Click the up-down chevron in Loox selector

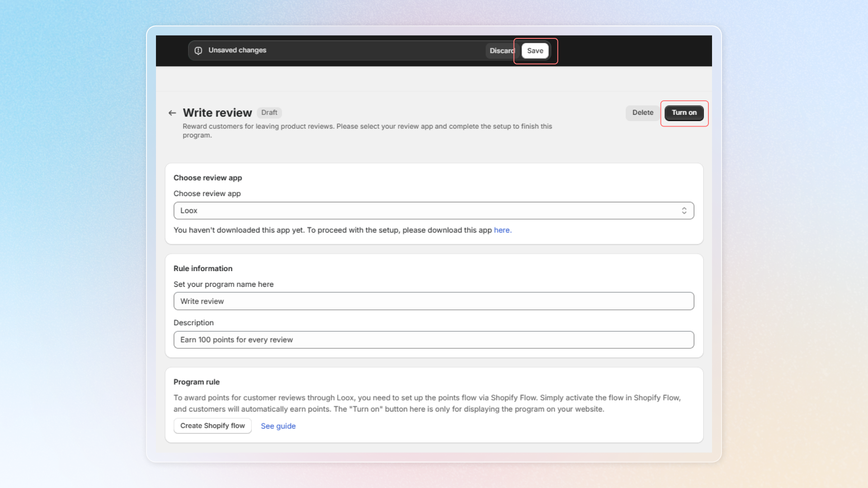pos(684,211)
